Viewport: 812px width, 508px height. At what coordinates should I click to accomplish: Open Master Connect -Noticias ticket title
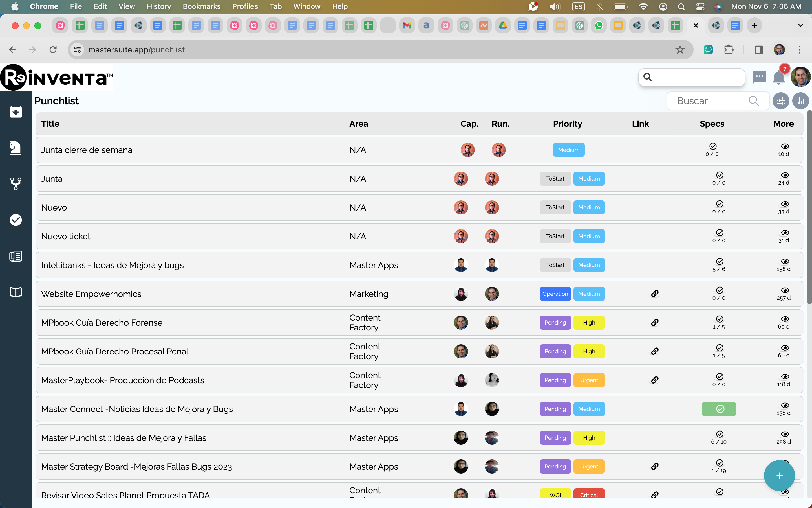(137, 409)
